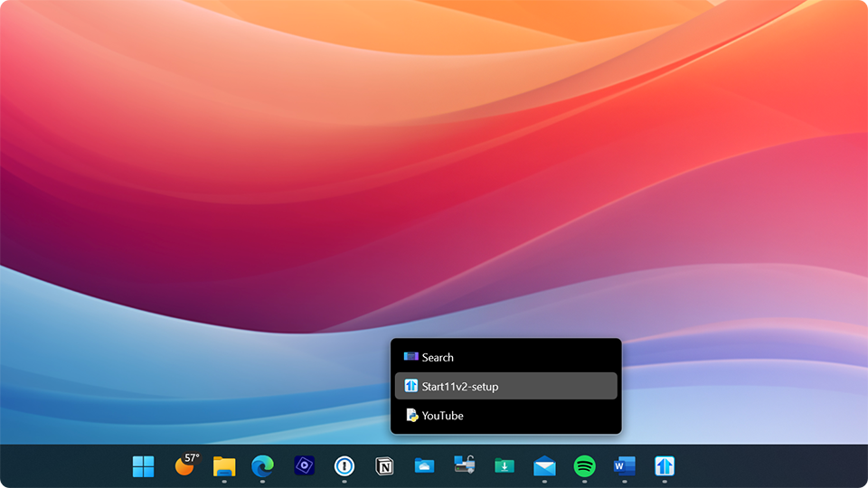Launch Notion from the taskbar
This screenshot has height=488, width=868.
pyautogui.click(x=384, y=466)
